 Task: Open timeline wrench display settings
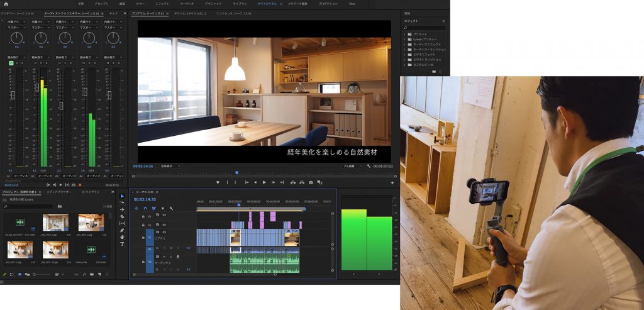coord(171,208)
